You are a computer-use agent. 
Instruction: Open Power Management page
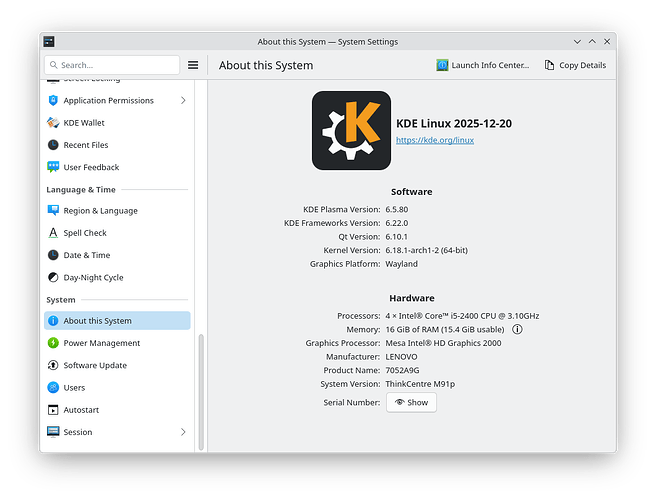click(x=101, y=343)
